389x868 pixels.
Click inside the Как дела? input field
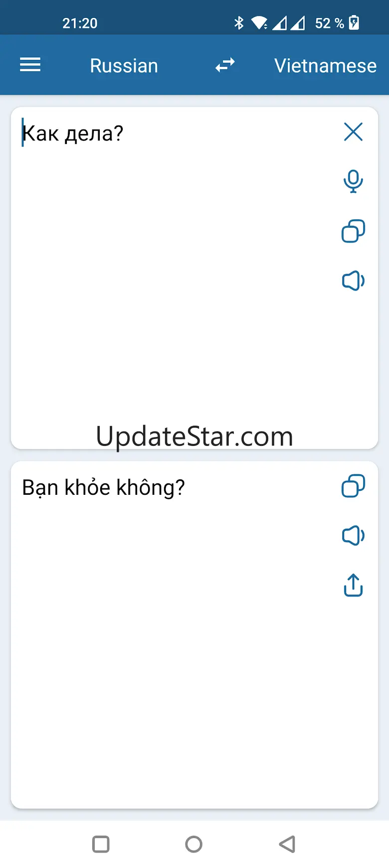click(175, 278)
